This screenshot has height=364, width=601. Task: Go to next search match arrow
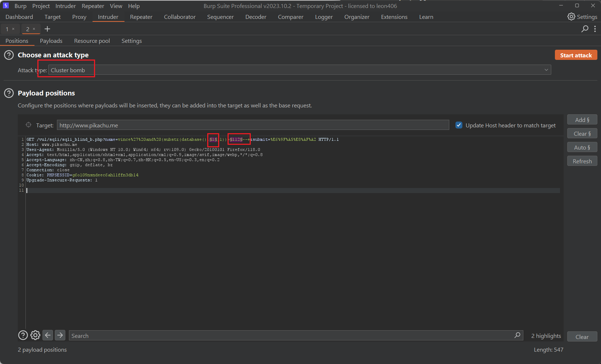60,335
